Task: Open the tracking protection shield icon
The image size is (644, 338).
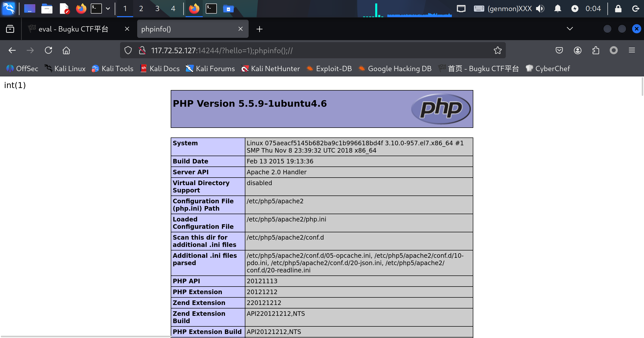Action: pos(128,50)
